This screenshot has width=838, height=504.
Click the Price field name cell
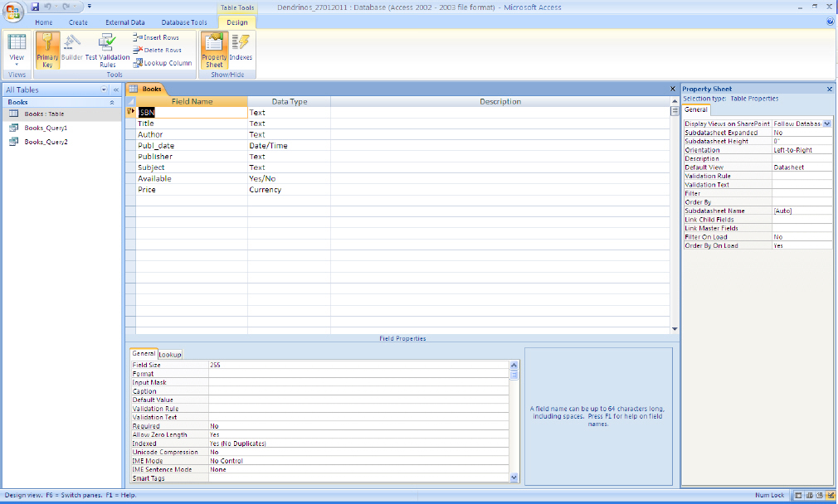click(192, 190)
